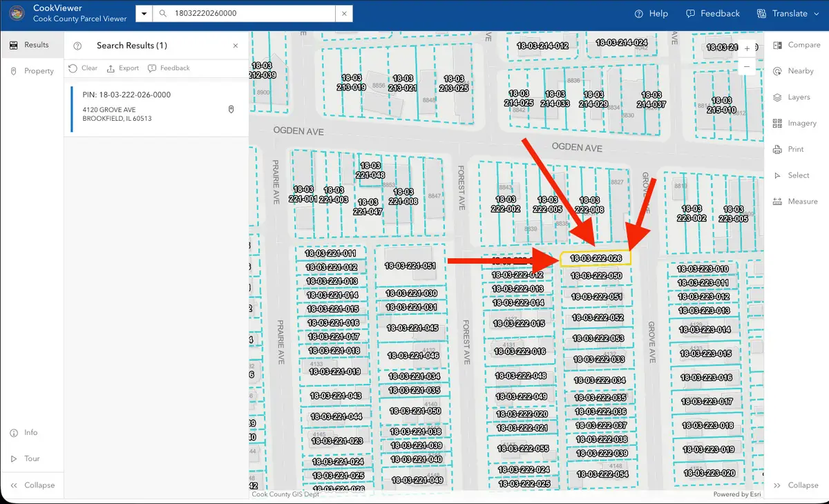Image resolution: width=829 pixels, height=504 pixels.
Task: Switch to the Property tab
Action: pos(32,71)
